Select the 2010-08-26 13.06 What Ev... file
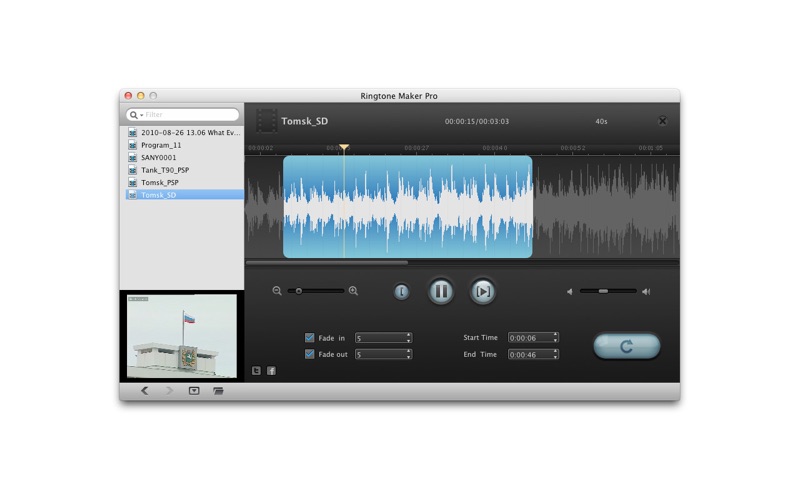Viewport: 800px width, 500px height. [184, 132]
